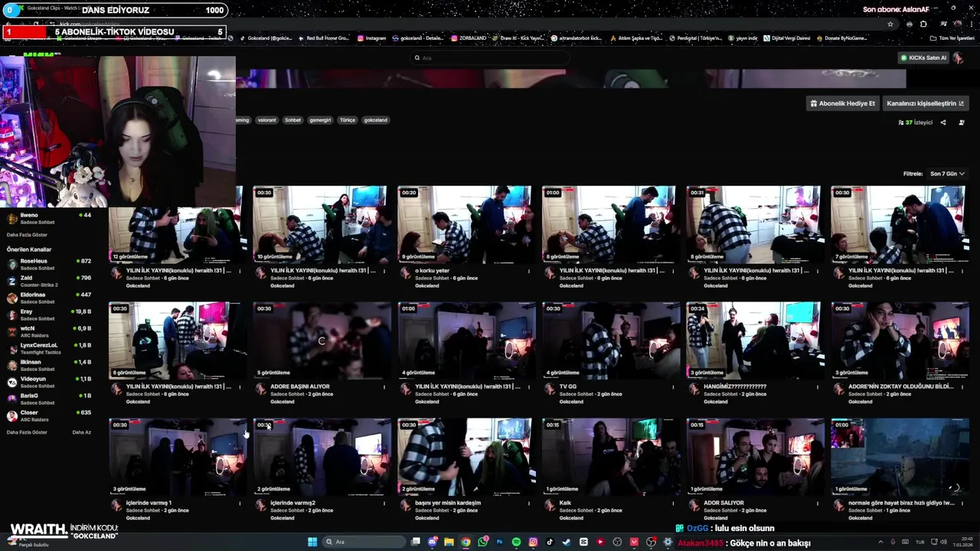Open options menu for 'içlerinde varmış 1' clip
This screenshot has width=980, height=551.
(239, 504)
